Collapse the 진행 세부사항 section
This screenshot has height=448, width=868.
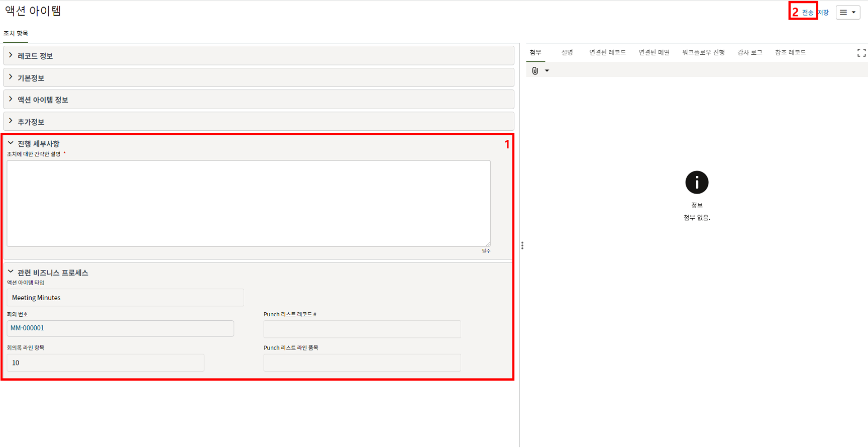tap(11, 143)
